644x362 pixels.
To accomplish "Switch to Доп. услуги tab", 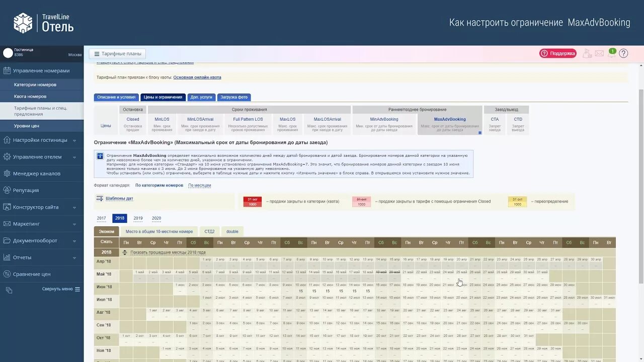I will (201, 97).
